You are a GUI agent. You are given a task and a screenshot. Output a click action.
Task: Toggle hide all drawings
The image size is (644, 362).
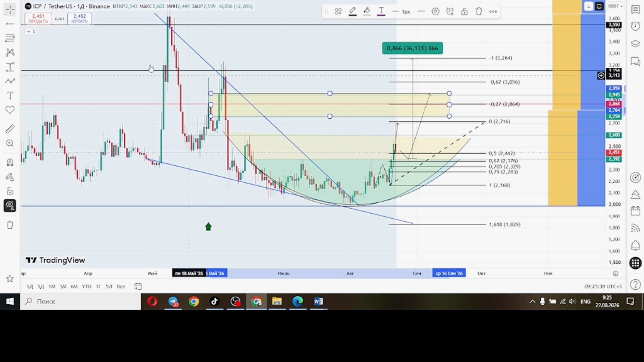(x=10, y=205)
